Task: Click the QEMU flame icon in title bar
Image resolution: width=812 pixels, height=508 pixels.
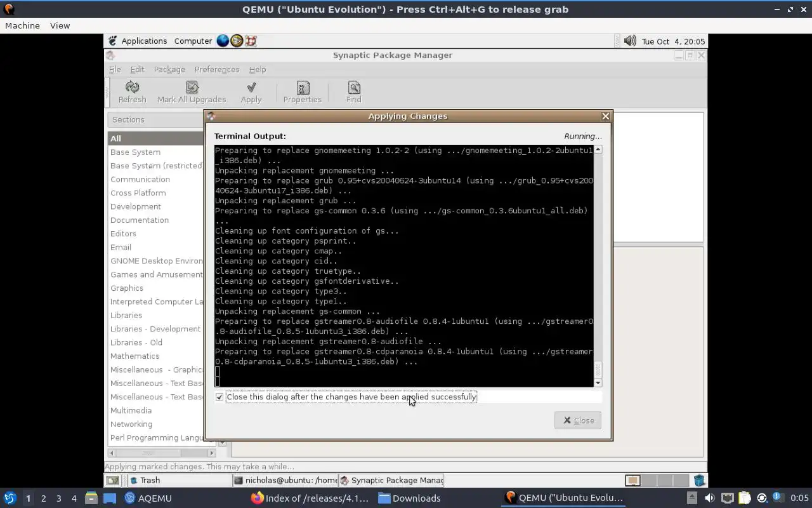Action: coord(9,9)
